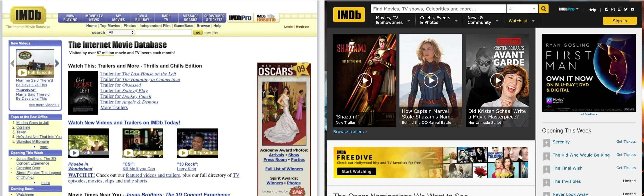Open the DVD & Blu-Ray tab

point(142,18)
